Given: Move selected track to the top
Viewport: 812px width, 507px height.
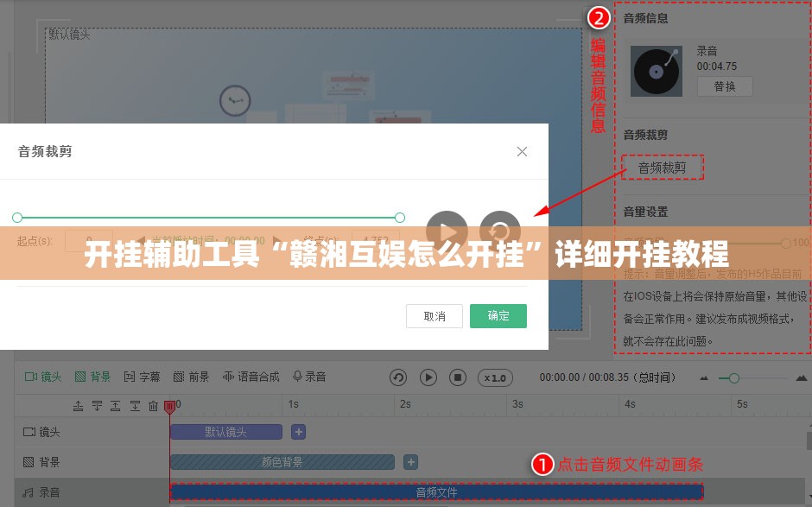Looking at the screenshot, I should pyautogui.click(x=116, y=406).
